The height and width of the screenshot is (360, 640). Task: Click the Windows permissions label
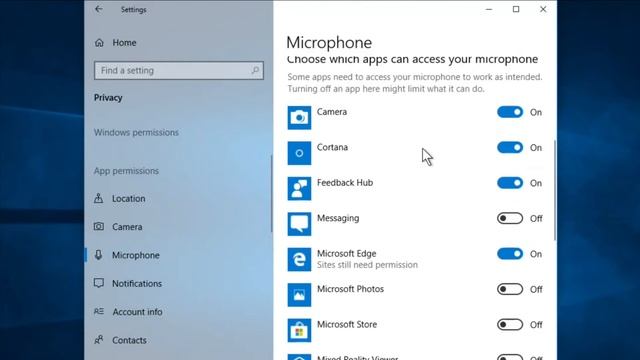pyautogui.click(x=136, y=132)
